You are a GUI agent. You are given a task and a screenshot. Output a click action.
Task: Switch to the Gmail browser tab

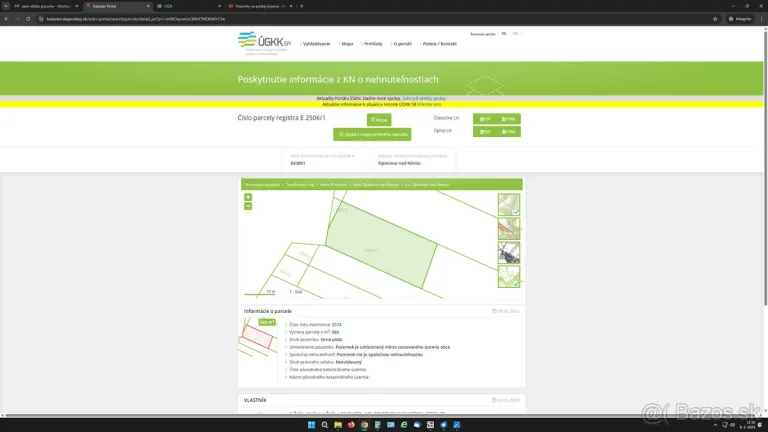pos(46,6)
